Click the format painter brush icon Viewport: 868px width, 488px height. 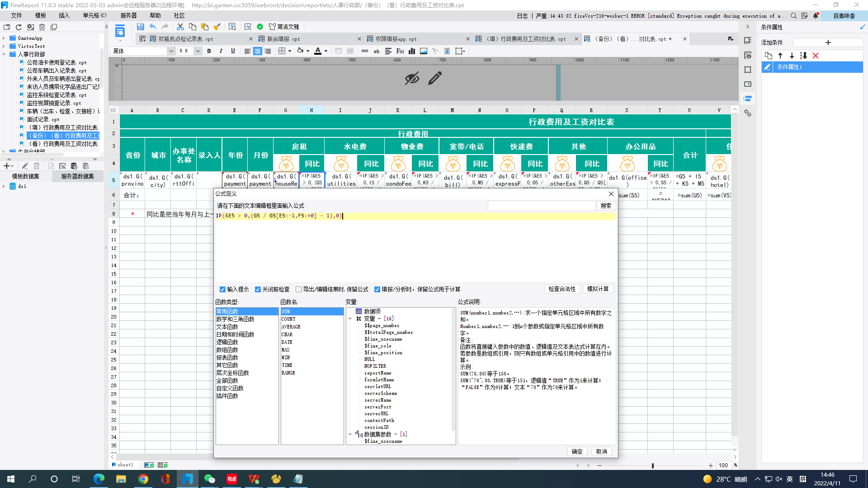tap(217, 27)
